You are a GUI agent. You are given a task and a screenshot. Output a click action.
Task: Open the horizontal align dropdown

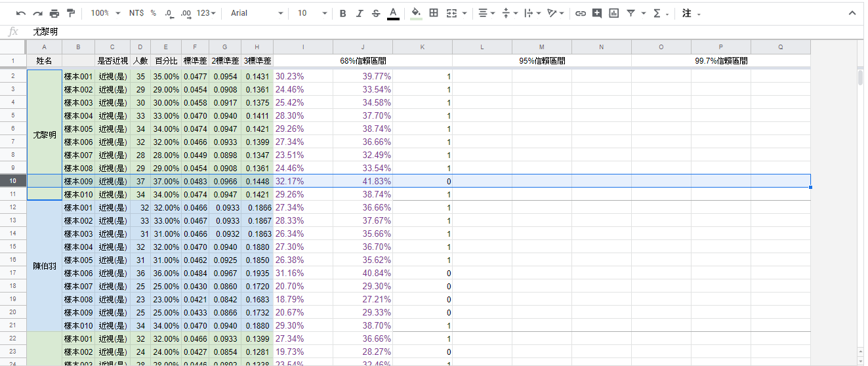pyautogui.click(x=487, y=13)
